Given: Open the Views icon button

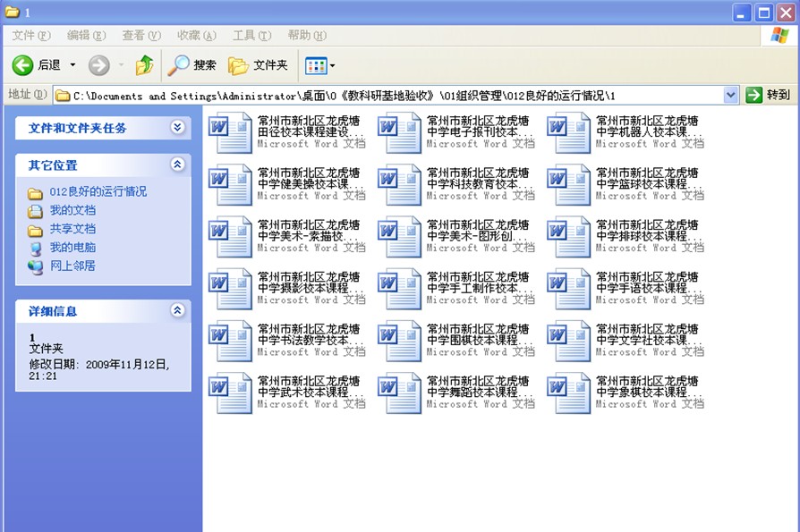Looking at the screenshot, I should (316, 66).
